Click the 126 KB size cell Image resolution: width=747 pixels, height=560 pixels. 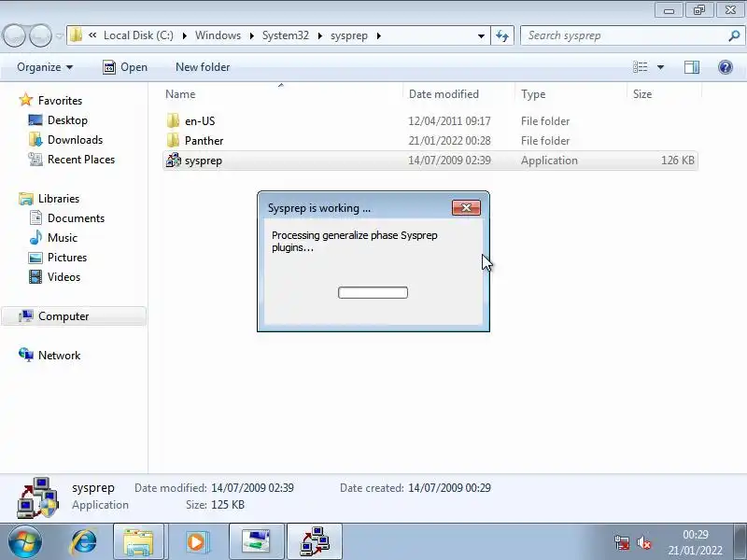pyautogui.click(x=678, y=161)
